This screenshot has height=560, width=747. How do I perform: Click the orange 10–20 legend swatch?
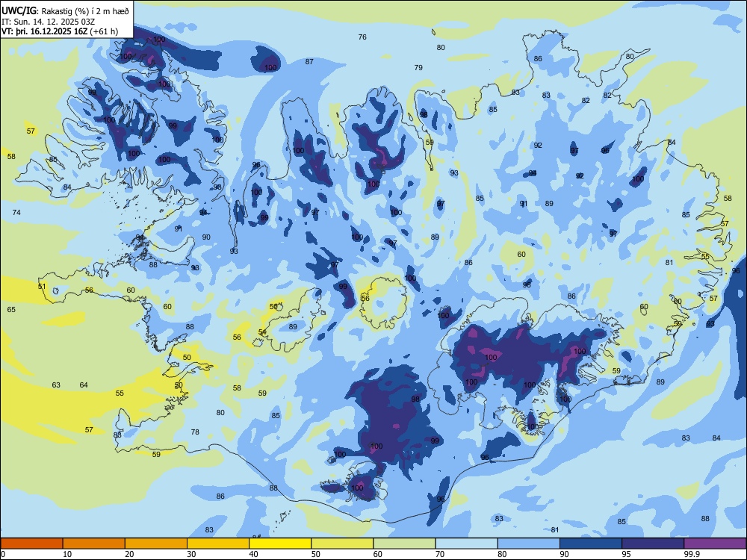pyautogui.click(x=94, y=544)
